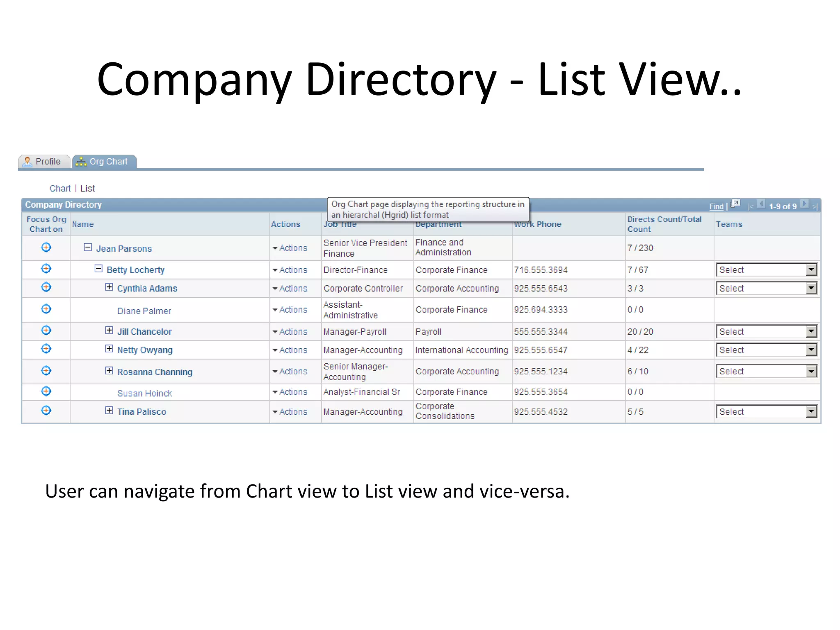Focus org chart on Susan Hoinck
This screenshot has height=630, width=840.
click(46, 391)
